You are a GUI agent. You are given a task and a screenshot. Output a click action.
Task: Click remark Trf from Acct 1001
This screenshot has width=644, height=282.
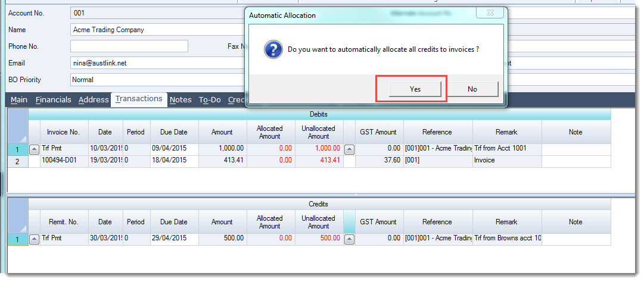[x=507, y=149]
